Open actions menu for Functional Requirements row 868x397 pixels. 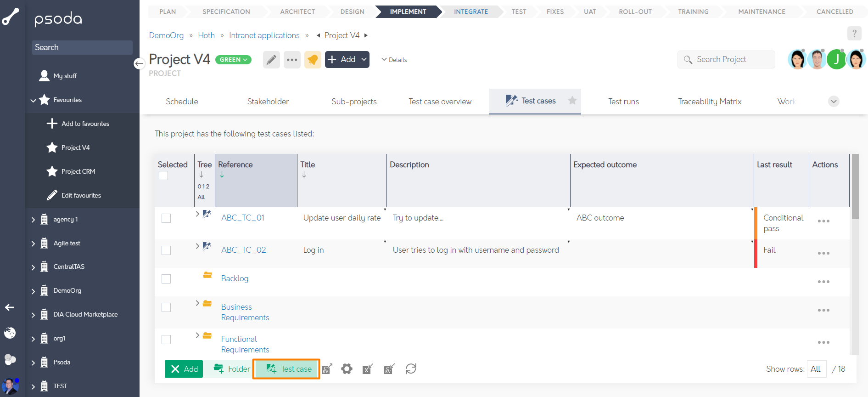click(823, 342)
